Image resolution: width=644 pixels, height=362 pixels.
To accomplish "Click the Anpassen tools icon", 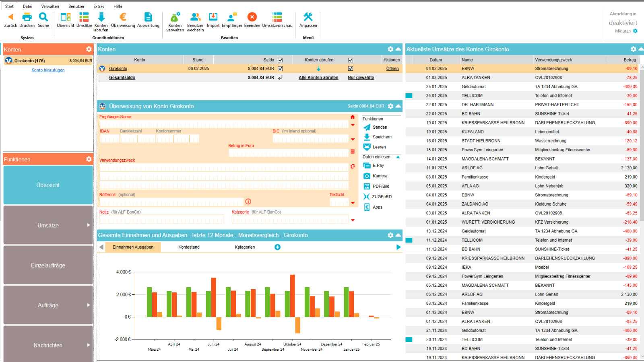I will point(308,17).
